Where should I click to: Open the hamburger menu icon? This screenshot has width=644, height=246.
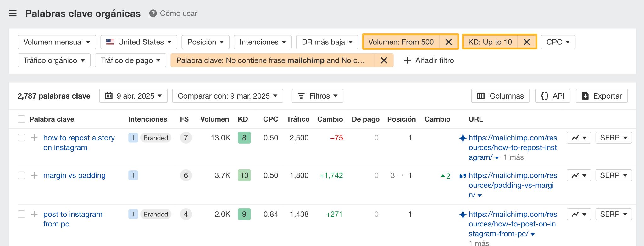click(x=13, y=13)
